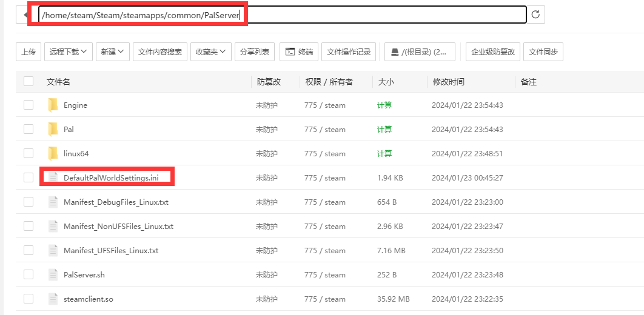Image resolution: width=644 pixels, height=315 pixels.
Task: Open PalServer.sh file name
Action: coord(84,275)
